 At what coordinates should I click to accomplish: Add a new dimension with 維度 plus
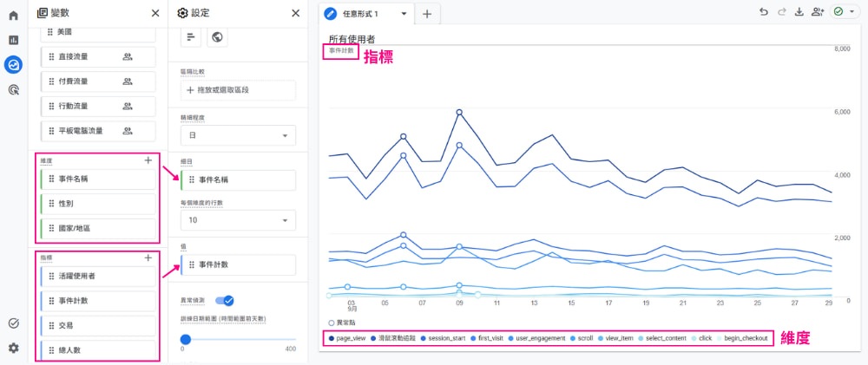coord(148,160)
